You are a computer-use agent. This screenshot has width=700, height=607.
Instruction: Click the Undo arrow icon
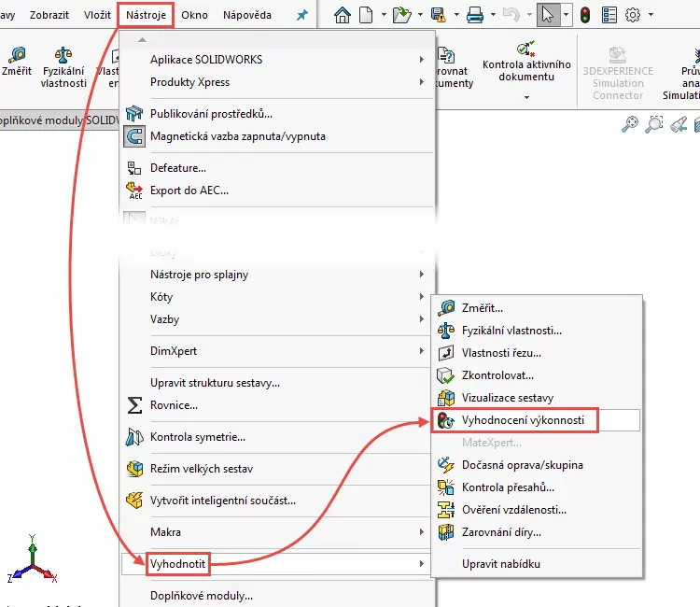pos(511,15)
